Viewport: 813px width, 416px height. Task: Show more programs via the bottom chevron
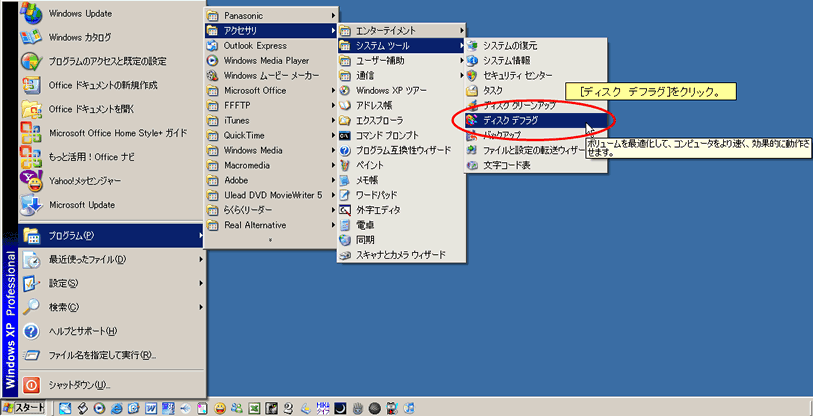point(271,240)
